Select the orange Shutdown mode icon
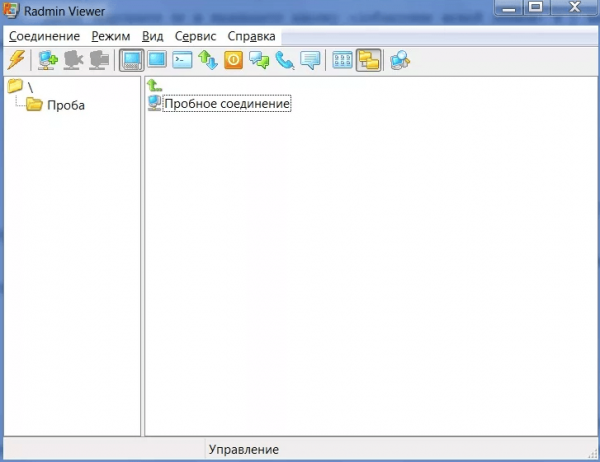The image size is (600, 462). (x=233, y=60)
